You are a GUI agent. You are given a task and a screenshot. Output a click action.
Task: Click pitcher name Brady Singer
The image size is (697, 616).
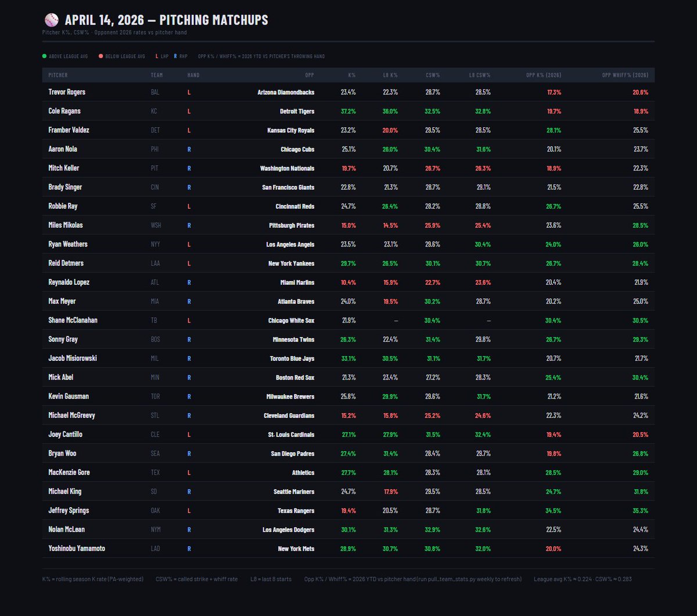coord(65,187)
